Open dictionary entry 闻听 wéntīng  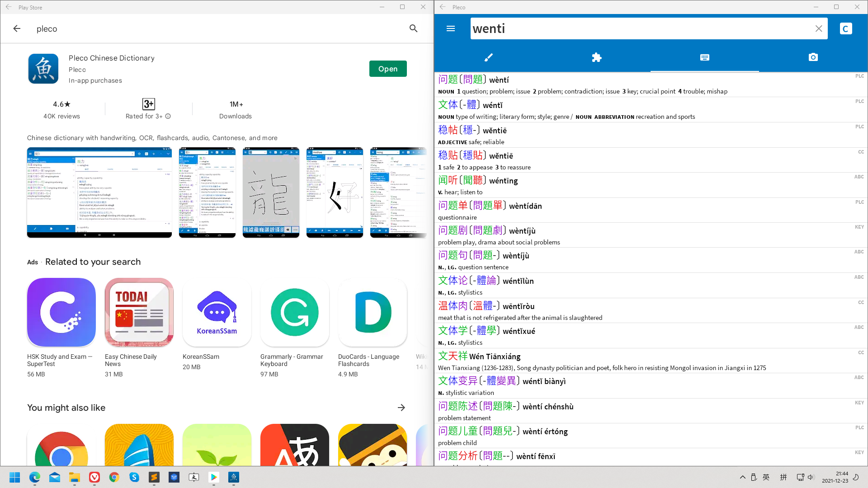(651, 185)
